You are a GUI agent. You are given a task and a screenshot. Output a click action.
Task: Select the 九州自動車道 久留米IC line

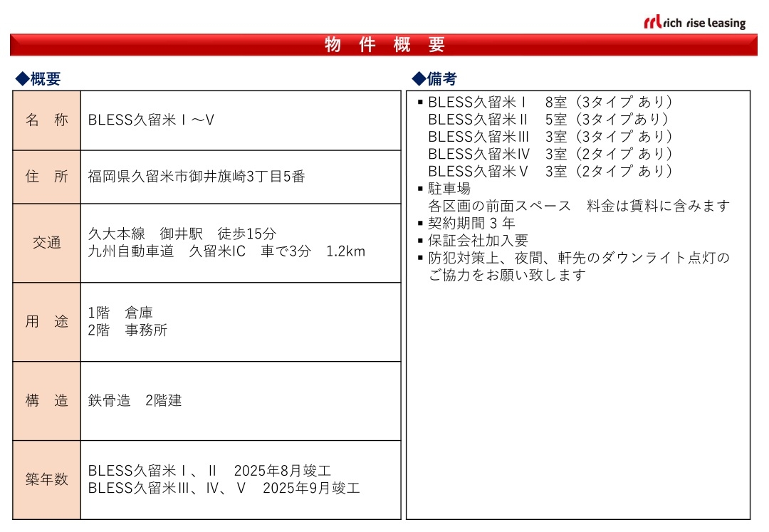click(226, 251)
